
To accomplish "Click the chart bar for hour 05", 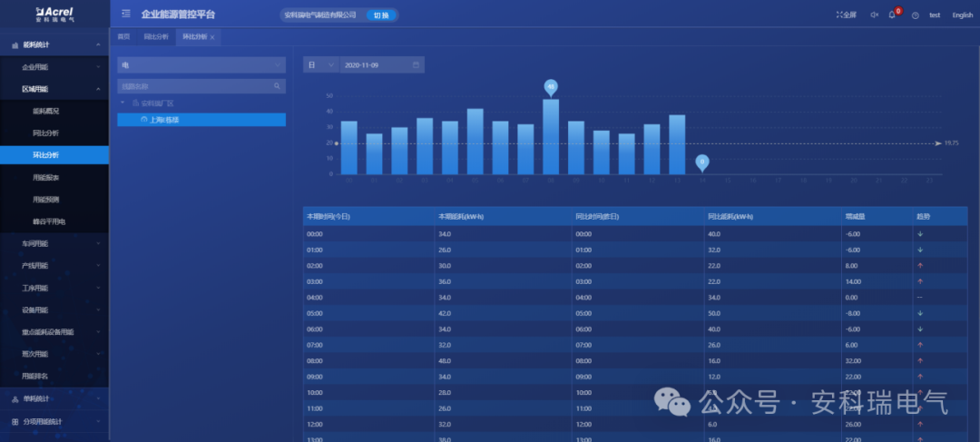I will pos(475,142).
